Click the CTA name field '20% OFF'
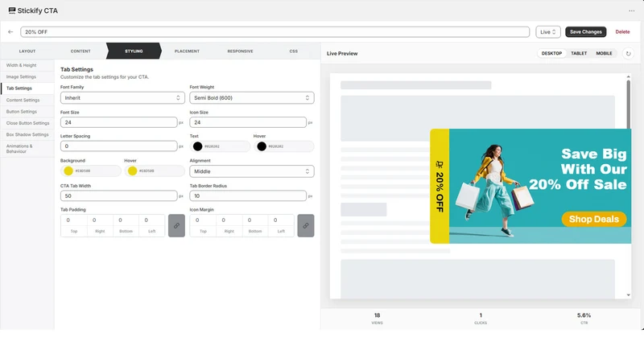Screen dimensions: 644x362 coord(275,31)
